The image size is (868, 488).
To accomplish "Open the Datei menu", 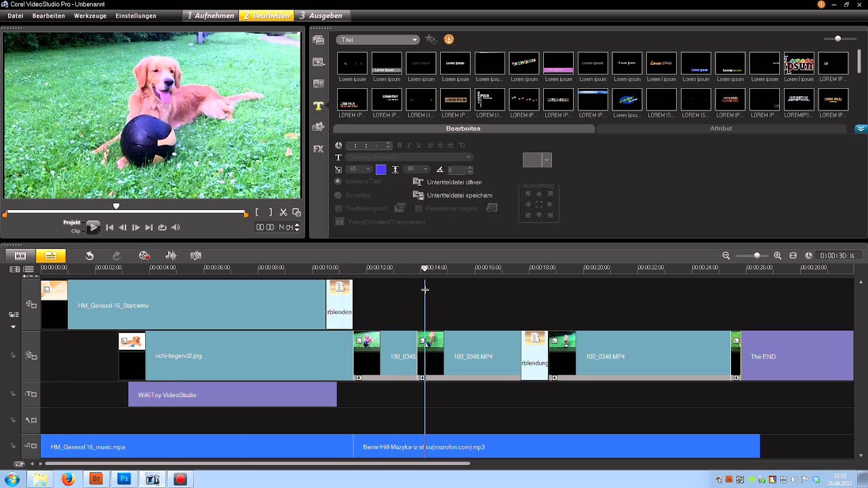I will point(15,16).
